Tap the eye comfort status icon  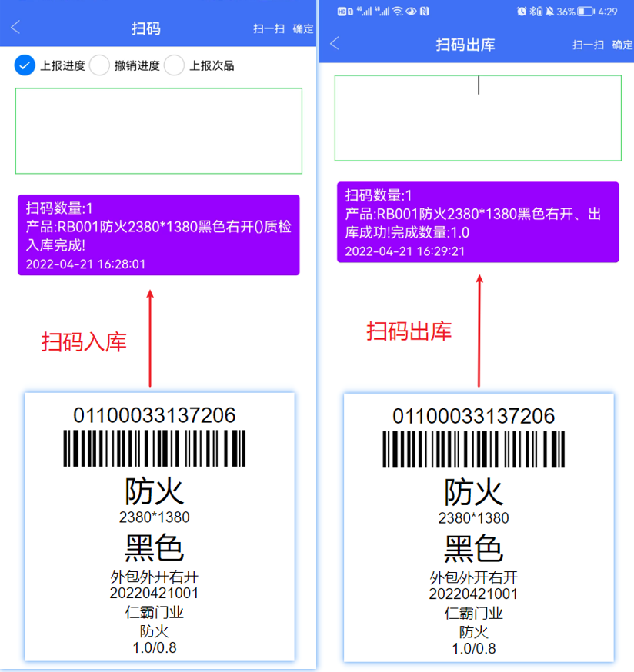click(x=412, y=12)
